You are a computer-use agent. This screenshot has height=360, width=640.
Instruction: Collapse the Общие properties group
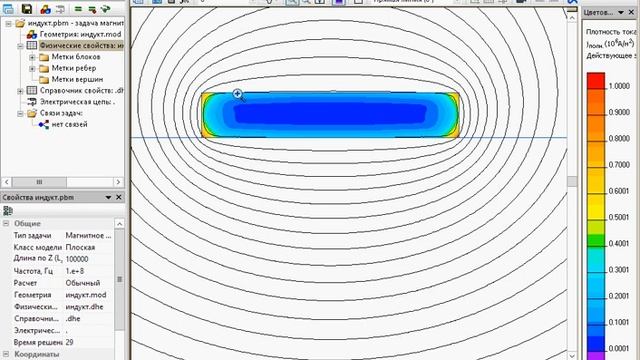coord(6,224)
